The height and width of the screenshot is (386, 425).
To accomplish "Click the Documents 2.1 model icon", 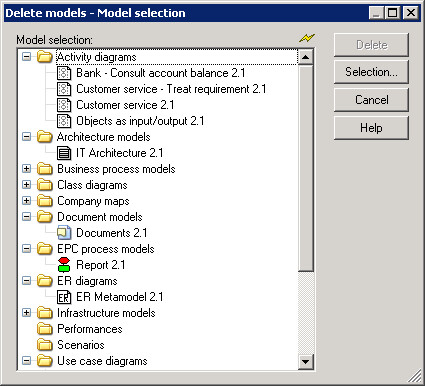I will 64,233.
